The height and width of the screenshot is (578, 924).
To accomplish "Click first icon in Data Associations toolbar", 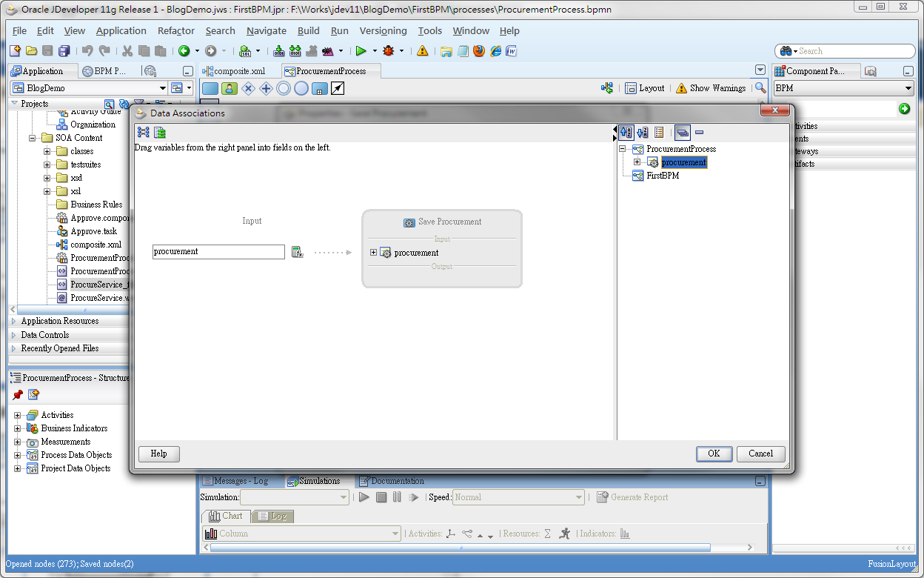I will [x=144, y=133].
